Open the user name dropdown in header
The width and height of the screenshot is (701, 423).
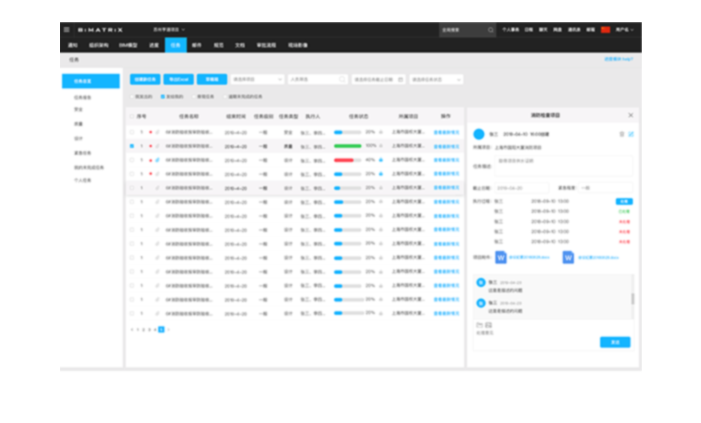coord(625,30)
